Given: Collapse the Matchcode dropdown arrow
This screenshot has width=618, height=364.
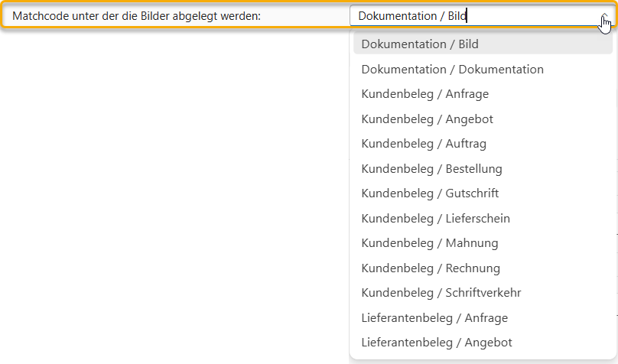Looking at the screenshot, I should click(x=603, y=16).
